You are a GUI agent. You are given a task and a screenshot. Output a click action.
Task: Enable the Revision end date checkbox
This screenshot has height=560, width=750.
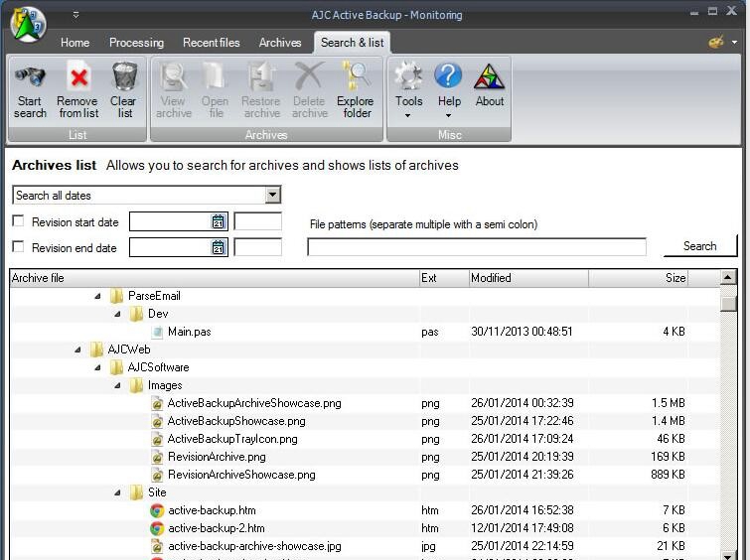pyautogui.click(x=18, y=247)
